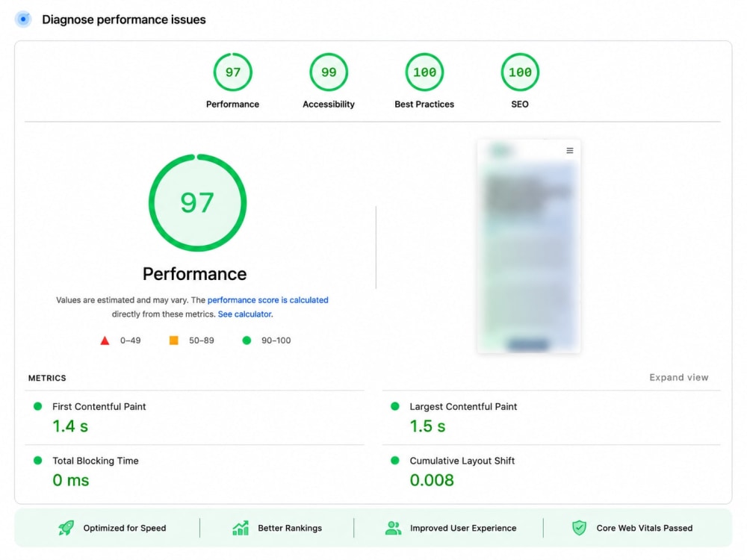Click the First Contentful Paint metric label
The image size is (747, 560).
pyautogui.click(x=99, y=407)
